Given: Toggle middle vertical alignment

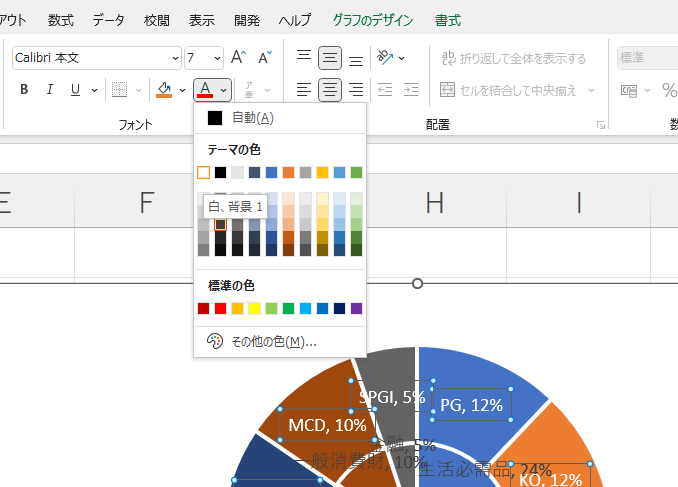Looking at the screenshot, I should [330, 58].
